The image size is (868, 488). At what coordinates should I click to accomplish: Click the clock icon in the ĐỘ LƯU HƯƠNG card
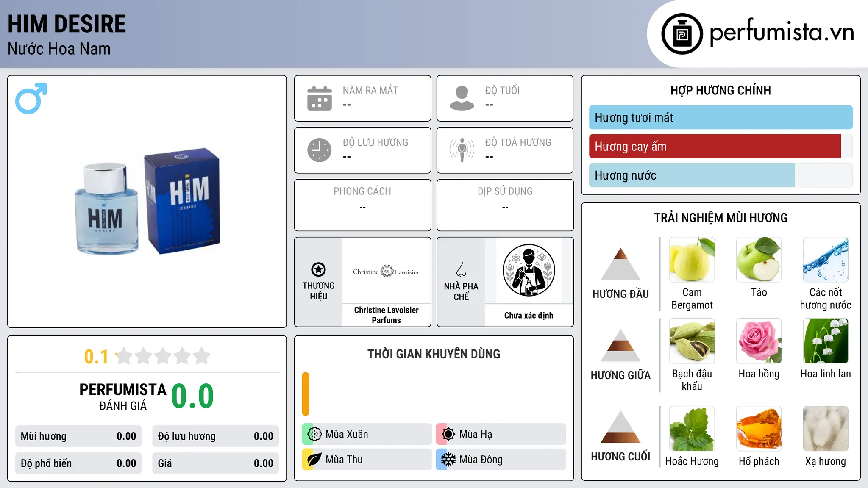320,150
